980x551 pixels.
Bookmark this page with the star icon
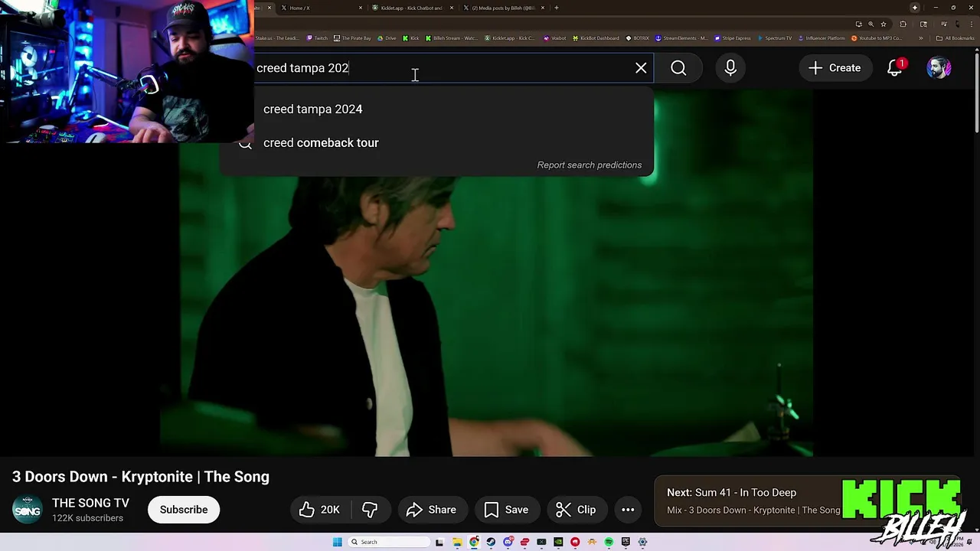click(x=884, y=24)
